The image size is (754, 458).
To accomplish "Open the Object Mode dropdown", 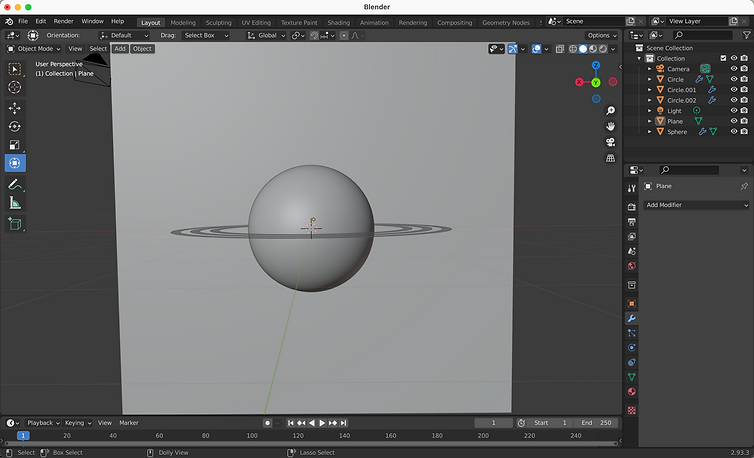I will (34, 49).
